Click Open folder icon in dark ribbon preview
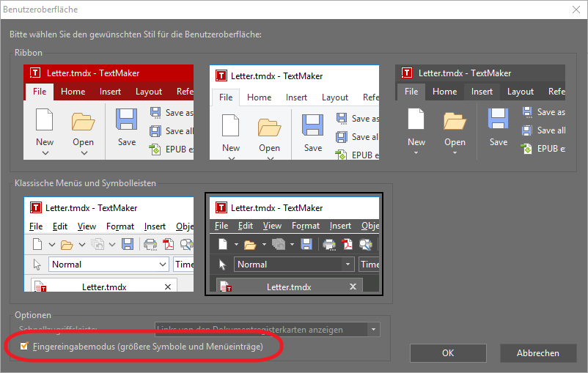The image size is (588, 373). pyautogui.click(x=455, y=121)
